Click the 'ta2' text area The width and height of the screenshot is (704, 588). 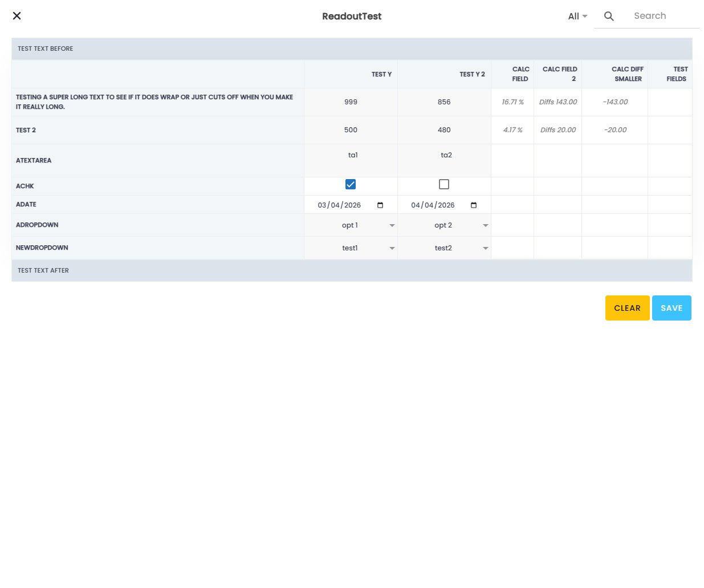click(445, 160)
